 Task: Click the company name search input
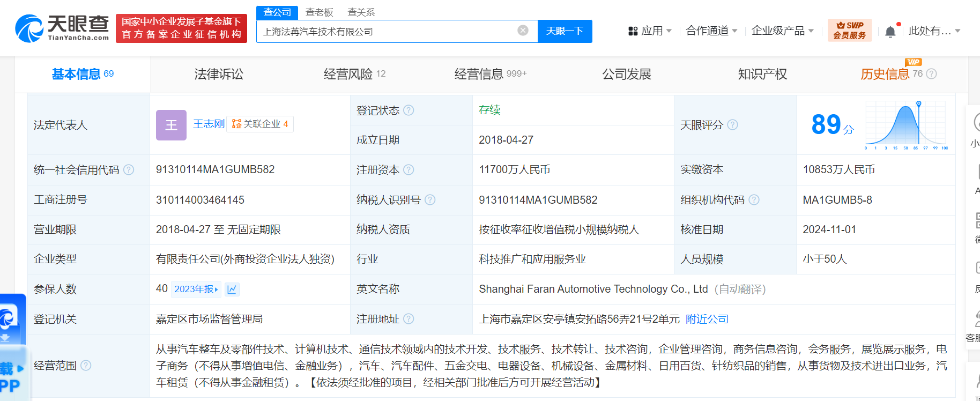386,32
